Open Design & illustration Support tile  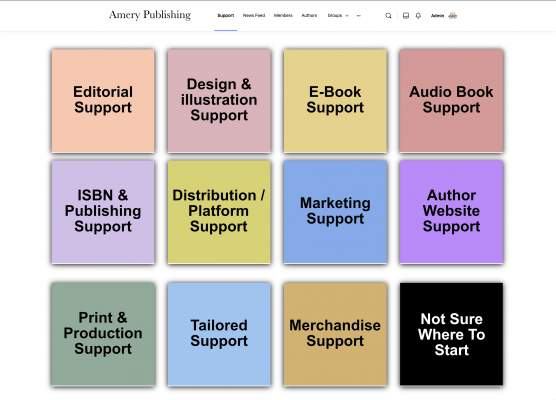[x=219, y=101]
